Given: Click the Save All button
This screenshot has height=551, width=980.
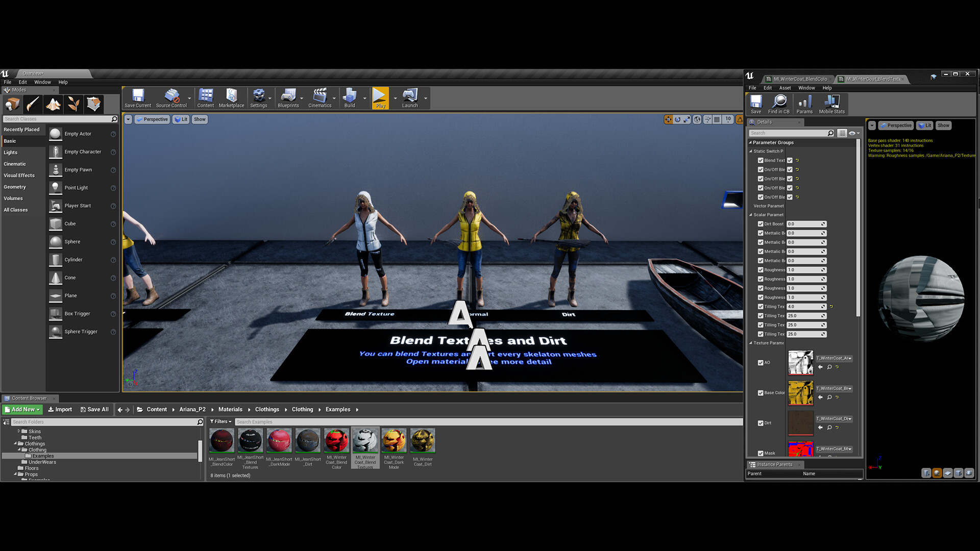Looking at the screenshot, I should click(94, 410).
